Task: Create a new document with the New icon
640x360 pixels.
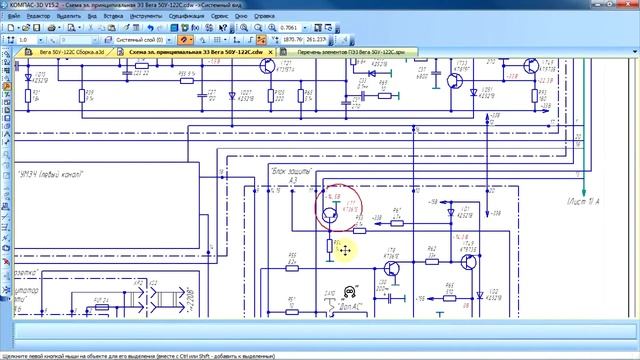Action: [x=11, y=28]
